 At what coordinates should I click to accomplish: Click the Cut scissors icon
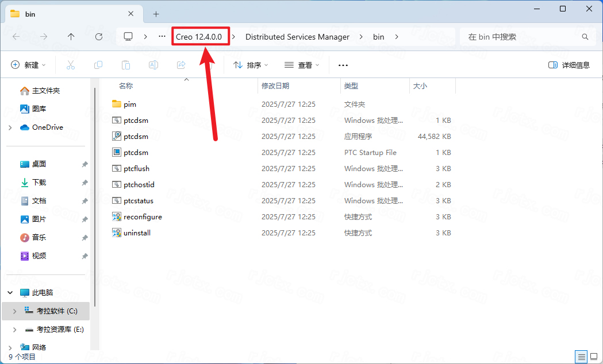[x=71, y=65]
